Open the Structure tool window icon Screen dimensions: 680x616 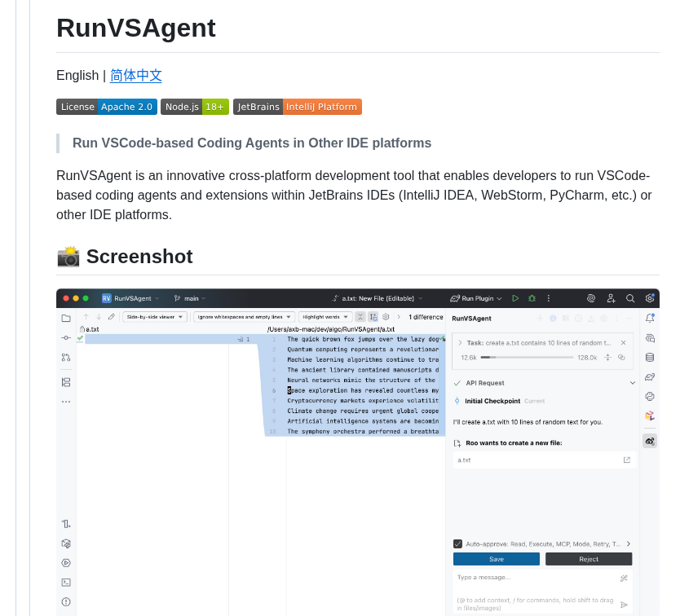[x=66, y=382]
